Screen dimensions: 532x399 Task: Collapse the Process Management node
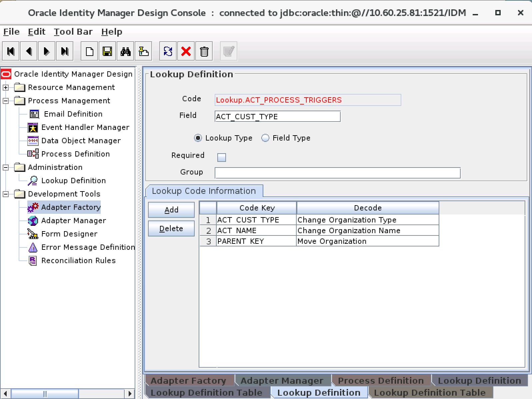point(6,101)
